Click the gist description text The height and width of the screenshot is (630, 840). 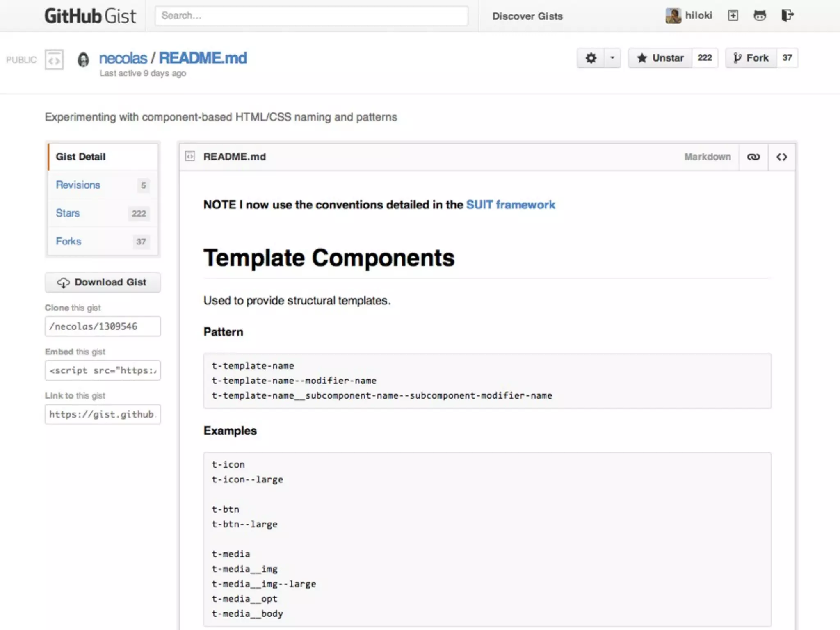click(x=221, y=117)
